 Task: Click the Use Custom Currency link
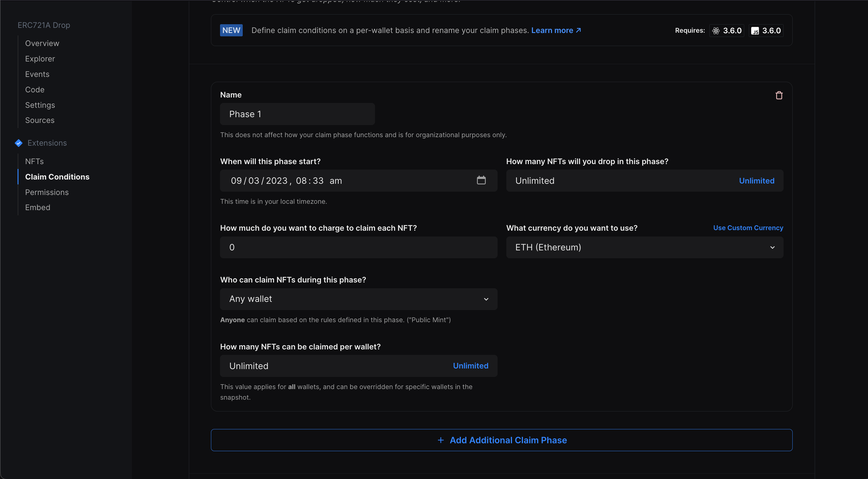click(x=748, y=227)
